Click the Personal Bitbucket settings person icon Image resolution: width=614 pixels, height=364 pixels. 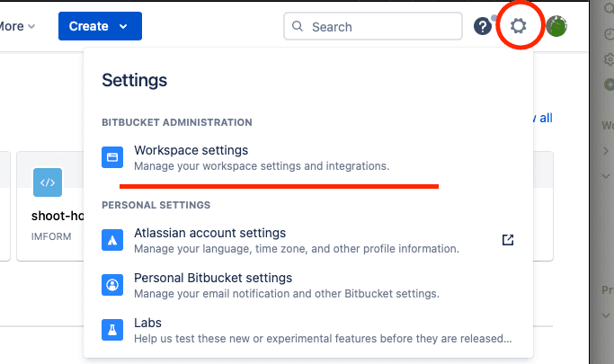coord(112,285)
